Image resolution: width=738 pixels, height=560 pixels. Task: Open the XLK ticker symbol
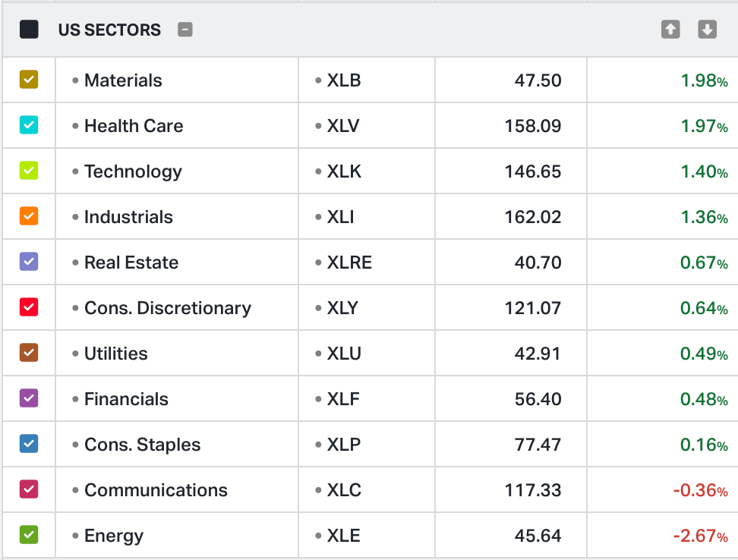(x=344, y=171)
